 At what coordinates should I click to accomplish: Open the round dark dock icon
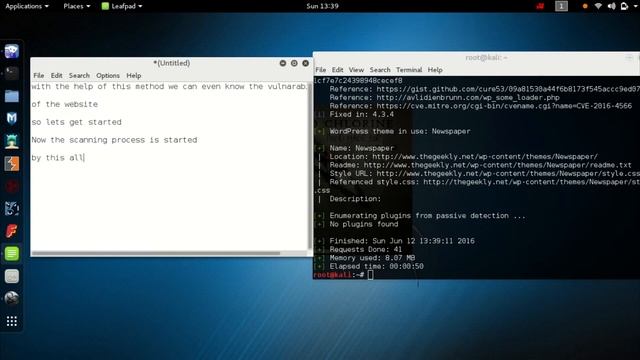tap(11, 298)
